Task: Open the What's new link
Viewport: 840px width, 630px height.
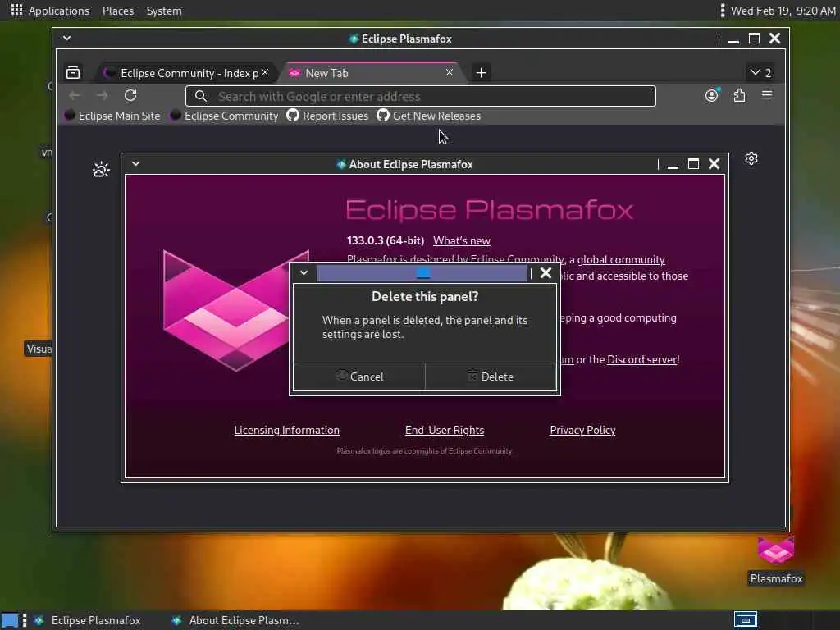Action: coord(462,240)
